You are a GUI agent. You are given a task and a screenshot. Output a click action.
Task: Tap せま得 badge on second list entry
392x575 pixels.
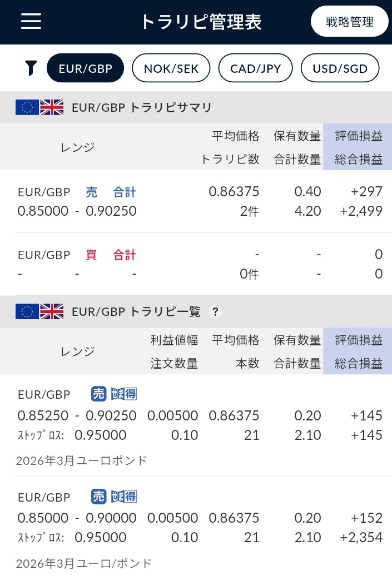(x=124, y=497)
